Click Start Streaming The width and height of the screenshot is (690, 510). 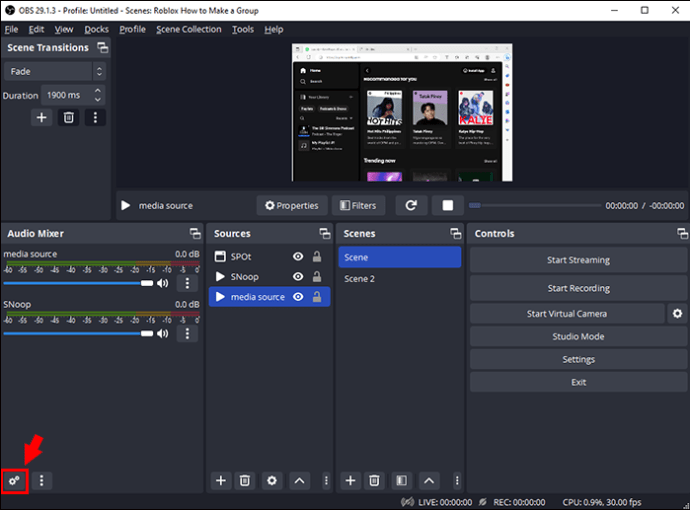tap(578, 260)
